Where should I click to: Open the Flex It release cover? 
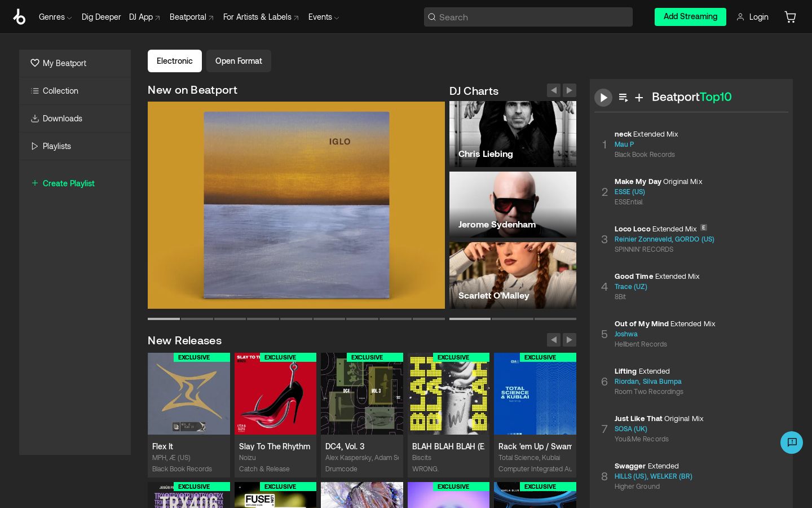coord(189,394)
